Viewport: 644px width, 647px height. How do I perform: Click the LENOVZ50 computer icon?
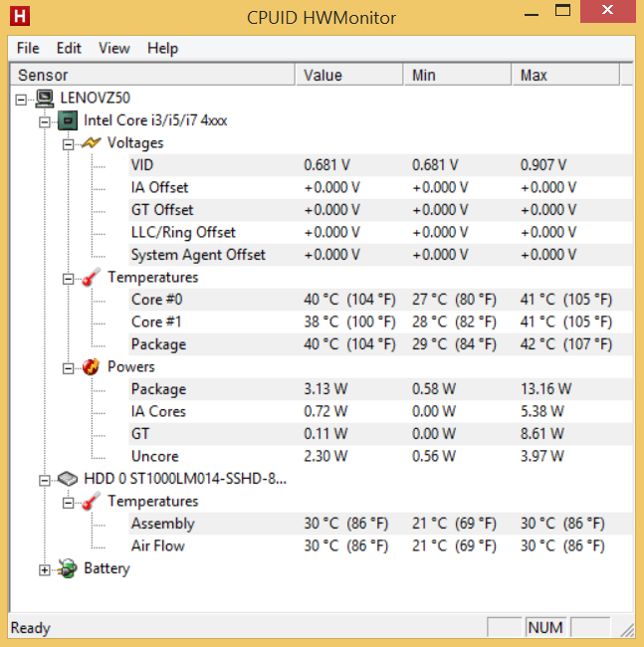point(45,99)
